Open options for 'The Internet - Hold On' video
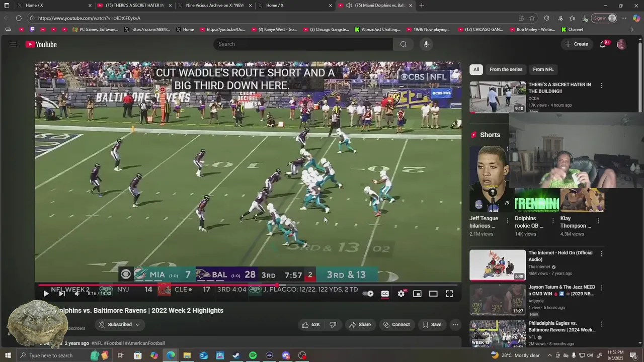644x362 pixels. point(601,254)
